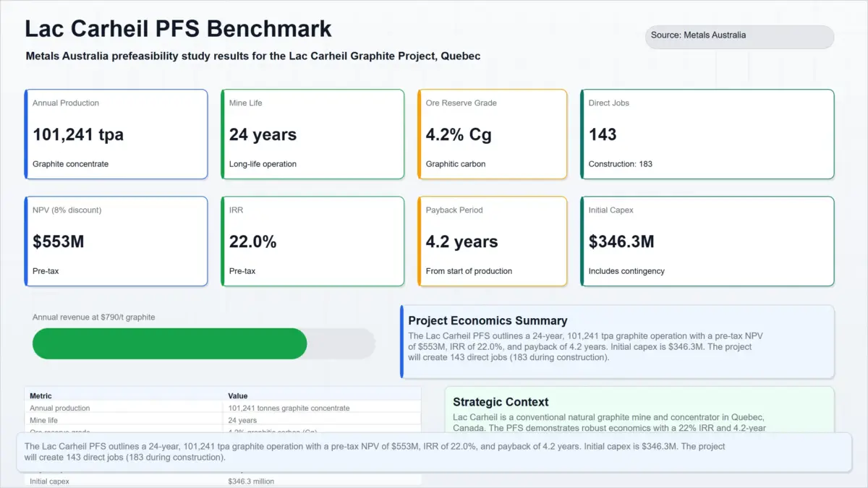Viewport: 868px width, 488px height.
Task: Click the Source: Metals Australia pill
Action: pos(739,37)
